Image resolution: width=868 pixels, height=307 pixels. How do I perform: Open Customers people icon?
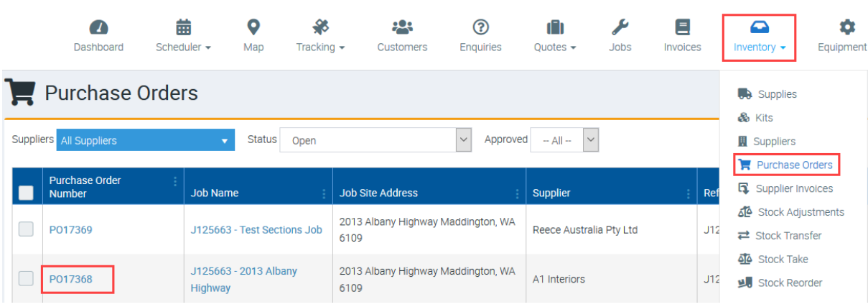point(402,28)
